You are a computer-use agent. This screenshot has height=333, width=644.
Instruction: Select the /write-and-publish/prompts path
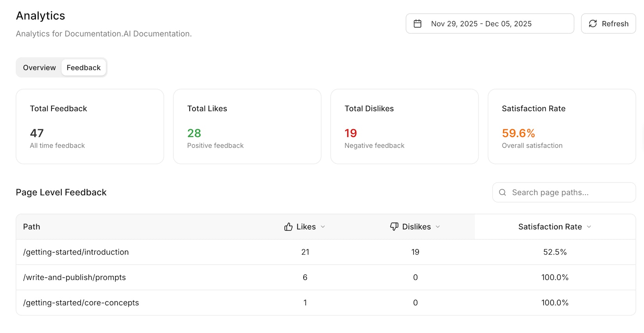[75, 277]
